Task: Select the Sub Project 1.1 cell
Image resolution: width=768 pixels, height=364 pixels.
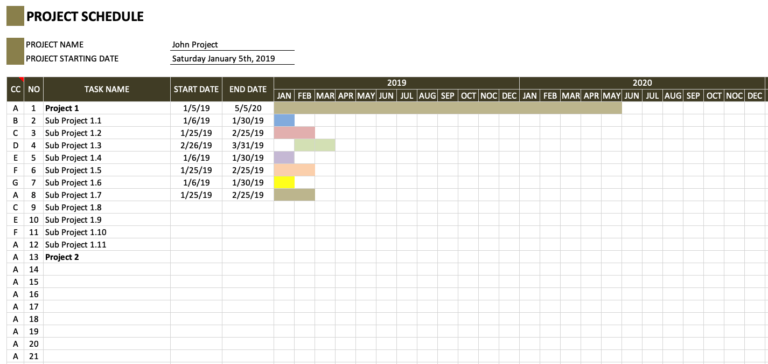Action: point(107,121)
